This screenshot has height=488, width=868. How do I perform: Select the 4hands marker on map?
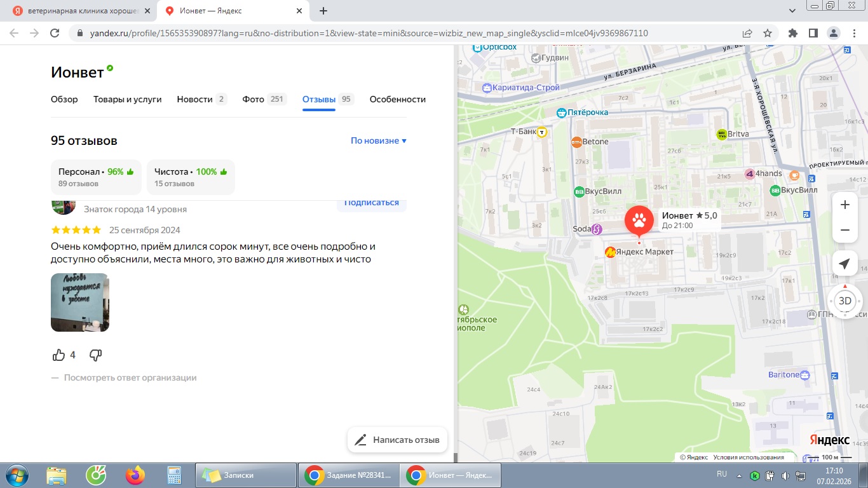click(x=750, y=173)
